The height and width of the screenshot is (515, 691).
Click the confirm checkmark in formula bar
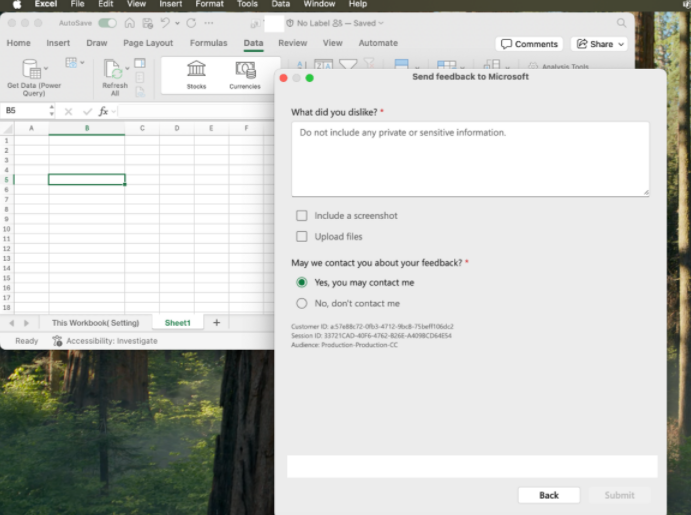[x=87, y=111]
